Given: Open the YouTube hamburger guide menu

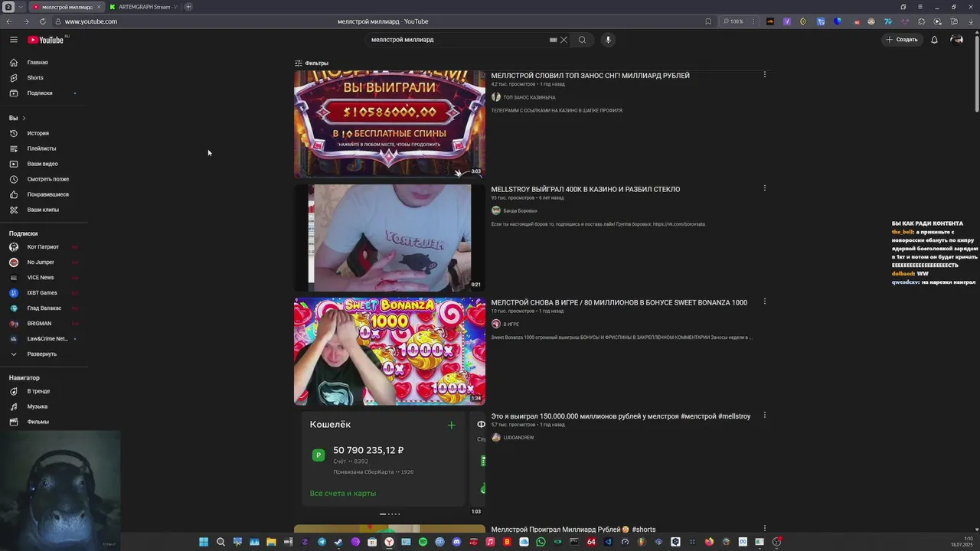Looking at the screenshot, I should coord(13,40).
